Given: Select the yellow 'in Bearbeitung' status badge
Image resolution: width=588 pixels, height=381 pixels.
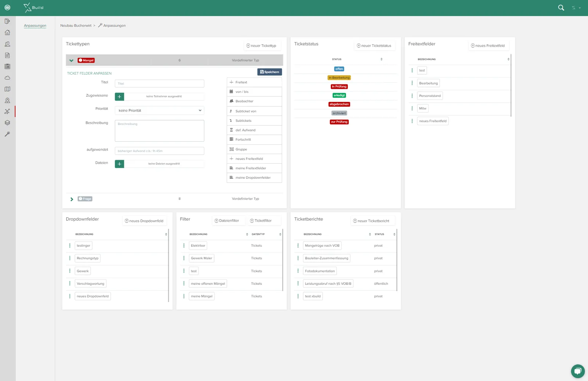Looking at the screenshot, I should (339, 78).
